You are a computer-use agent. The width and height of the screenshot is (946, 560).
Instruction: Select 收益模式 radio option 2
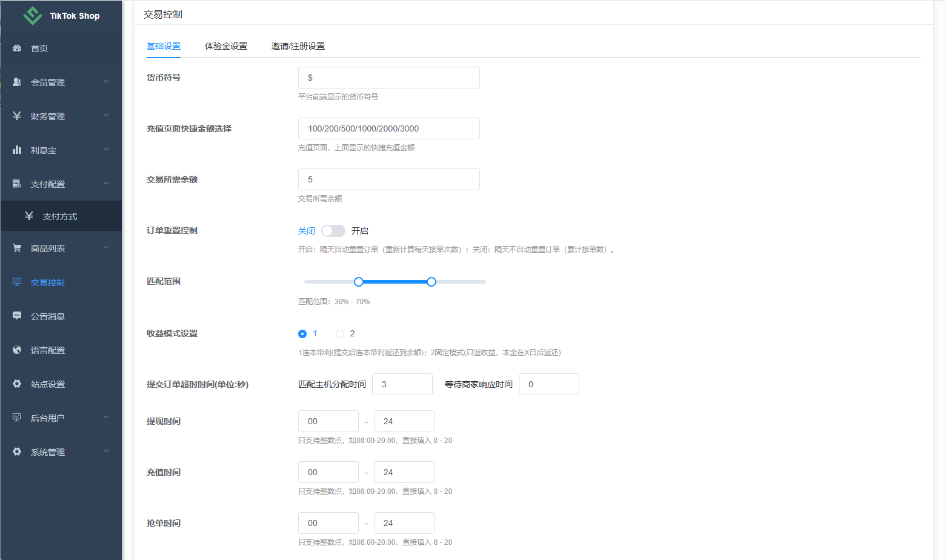click(x=340, y=334)
